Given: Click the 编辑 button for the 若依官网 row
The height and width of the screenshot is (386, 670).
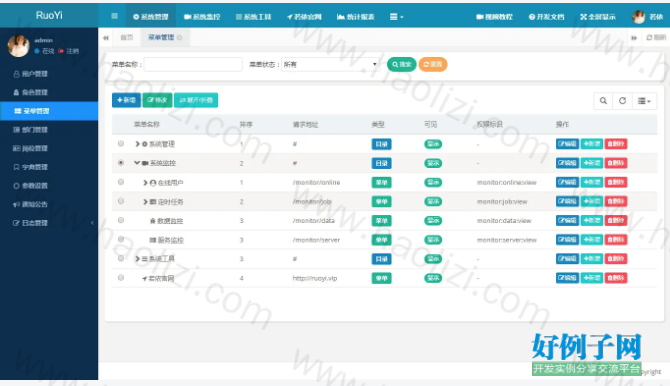Looking at the screenshot, I should tap(567, 278).
